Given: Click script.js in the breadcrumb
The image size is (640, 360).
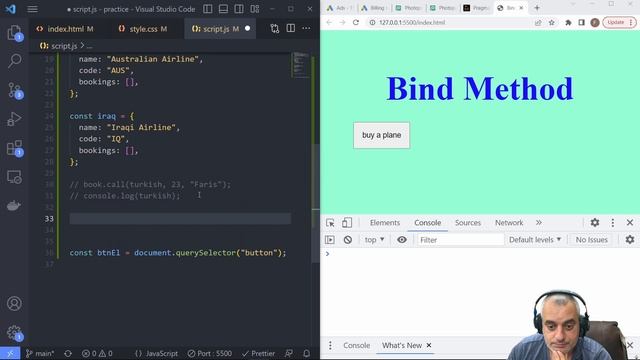Looking at the screenshot, I should (64, 46).
